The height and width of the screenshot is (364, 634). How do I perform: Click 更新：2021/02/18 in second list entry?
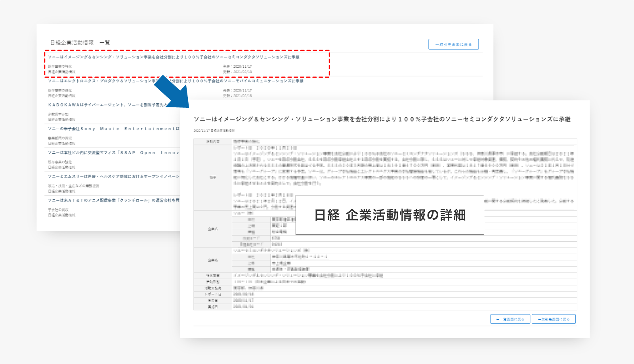237,95
